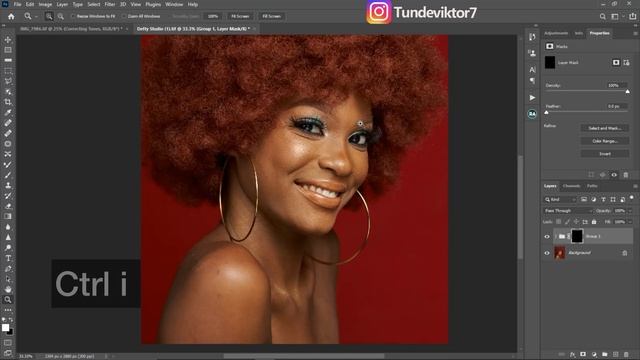Switch to the Channels tab
The height and width of the screenshot is (360, 640).
(x=571, y=186)
